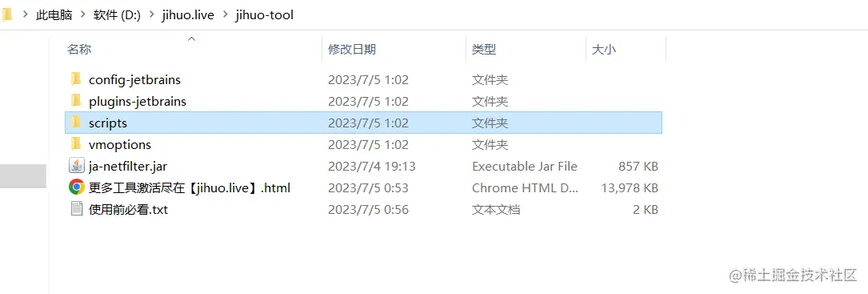868x294 pixels.
Task: Navigate to jihuo.live in the address breadcrumb
Action: (x=188, y=15)
